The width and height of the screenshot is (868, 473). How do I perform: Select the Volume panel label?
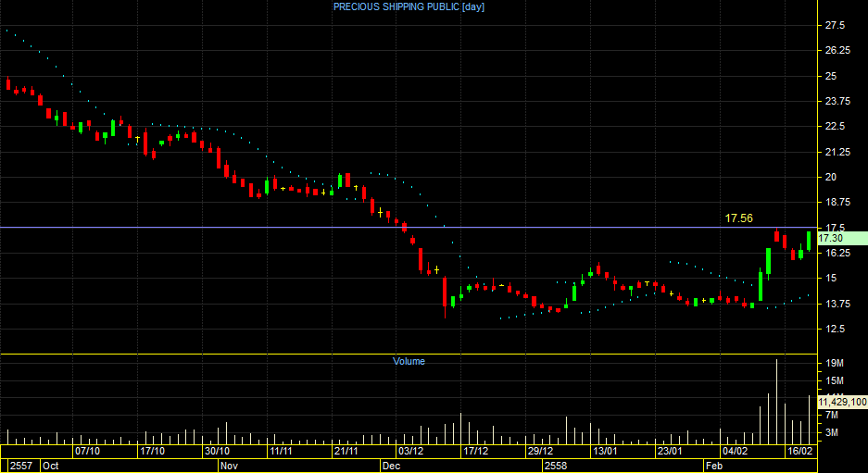point(409,361)
